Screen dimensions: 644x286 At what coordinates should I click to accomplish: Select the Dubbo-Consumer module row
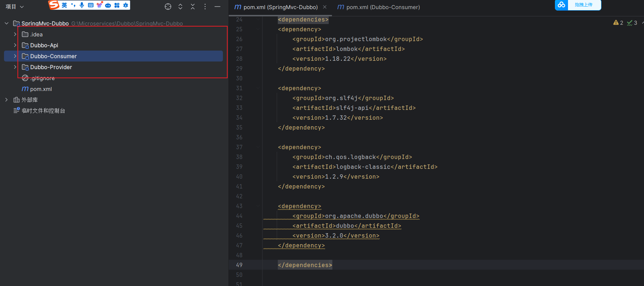[113, 56]
